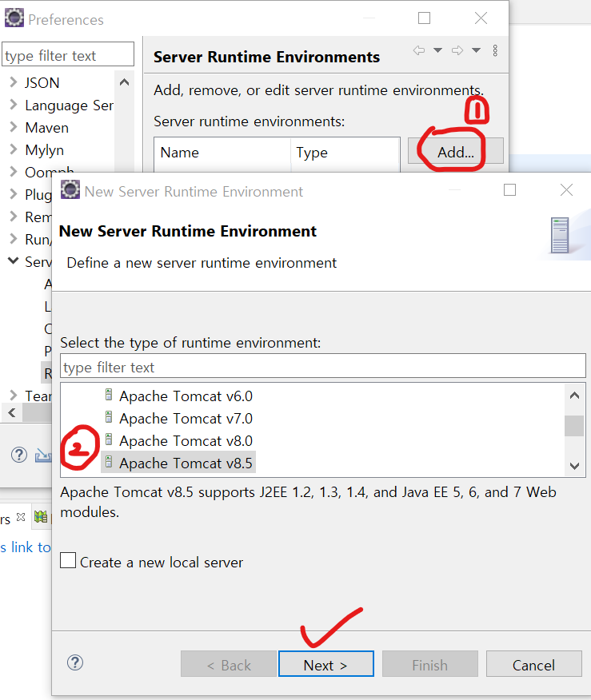Open the Mylyn preferences page

pos(44,150)
